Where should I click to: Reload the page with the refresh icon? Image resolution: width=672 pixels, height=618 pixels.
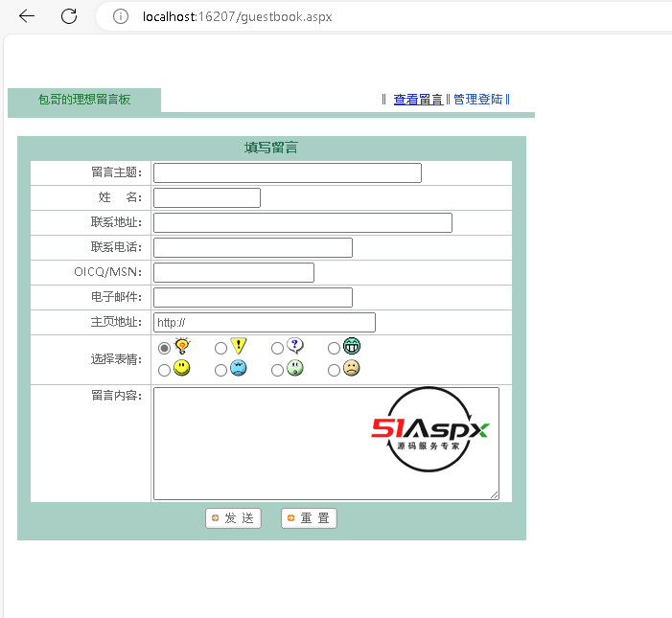coord(69,16)
